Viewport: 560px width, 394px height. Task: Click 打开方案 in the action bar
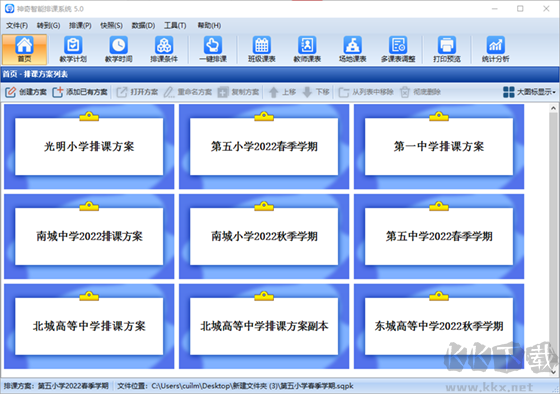[138, 92]
